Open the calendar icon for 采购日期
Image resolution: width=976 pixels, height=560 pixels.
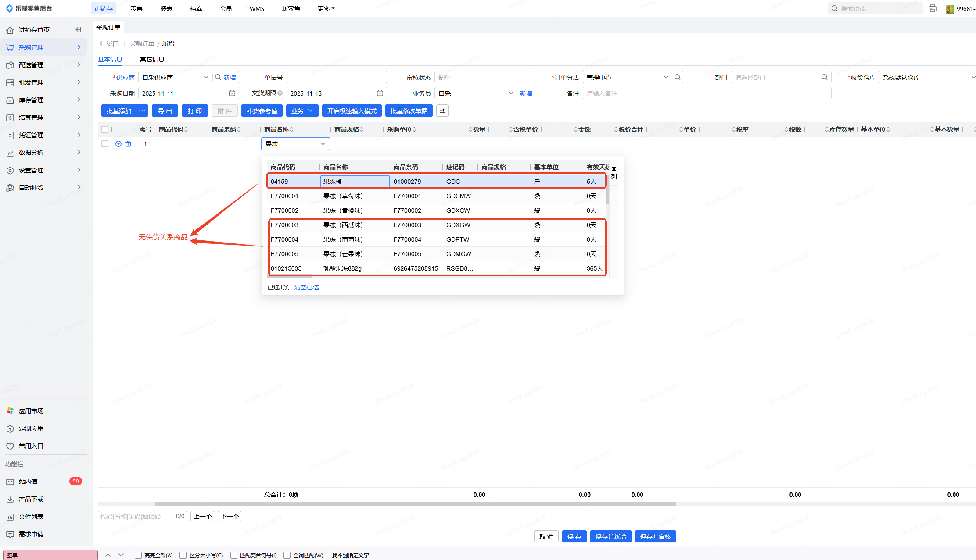click(232, 93)
